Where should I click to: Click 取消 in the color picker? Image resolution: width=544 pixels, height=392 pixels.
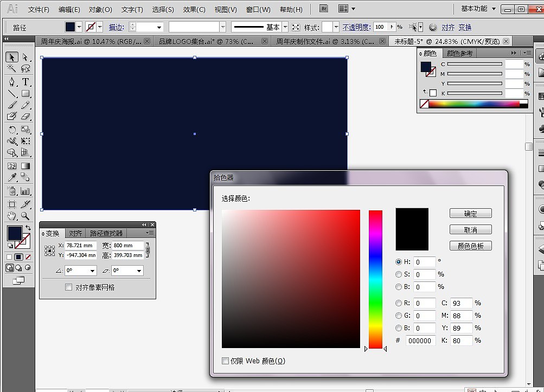(x=470, y=230)
